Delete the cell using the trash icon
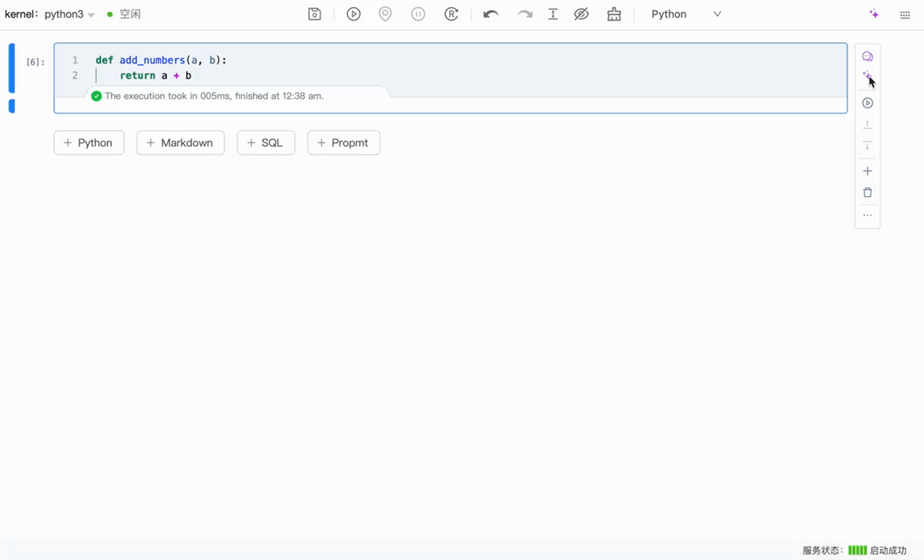Viewport: 924px width, 560px height. coord(867,193)
